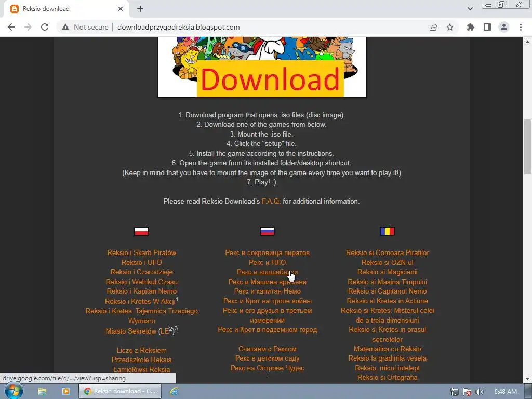
Task: Open Reksio si Kretes in Actiune link
Action: point(388,301)
